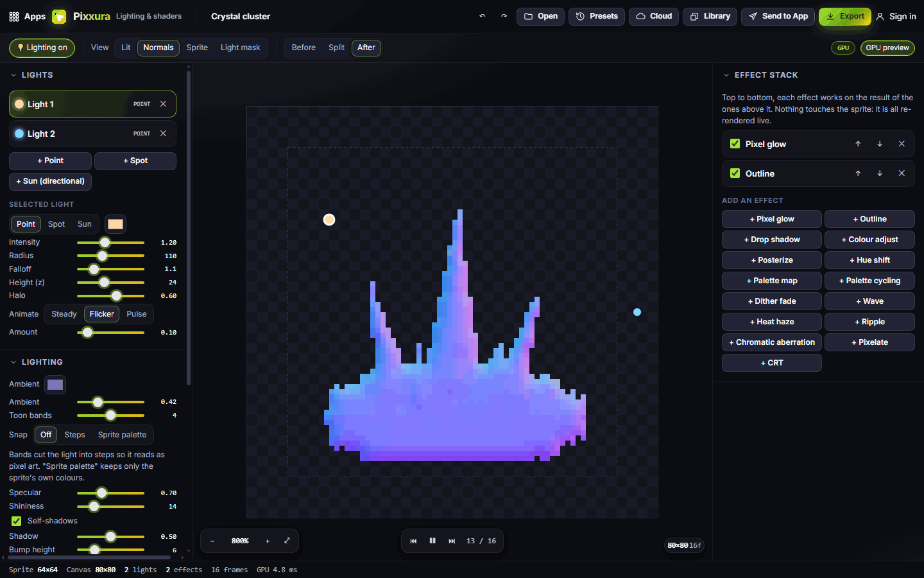Open the Apps grid launcher
Image resolution: width=924 pixels, height=578 pixels.
(27, 16)
